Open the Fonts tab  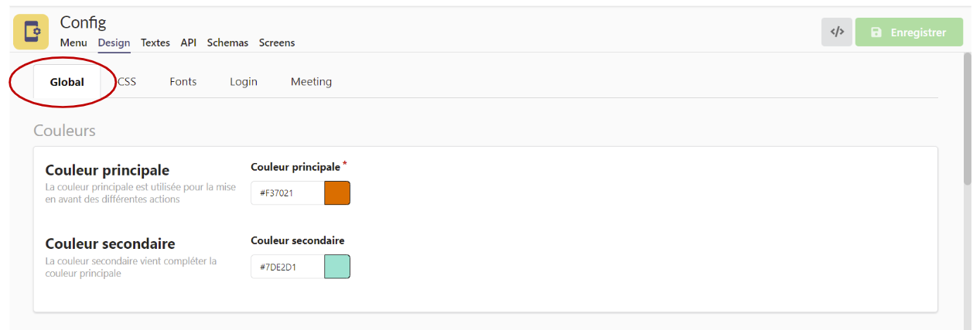[183, 82]
